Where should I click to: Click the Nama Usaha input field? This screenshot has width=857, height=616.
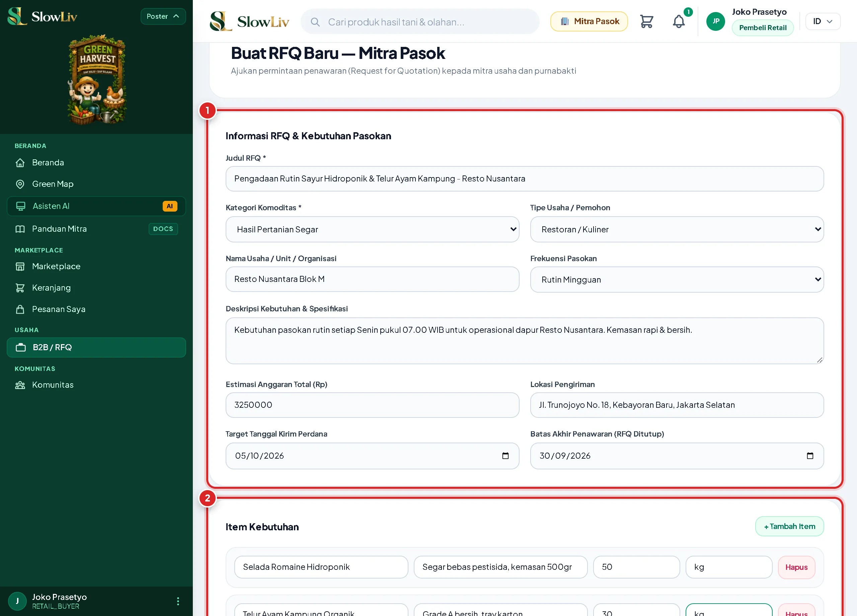click(x=372, y=279)
